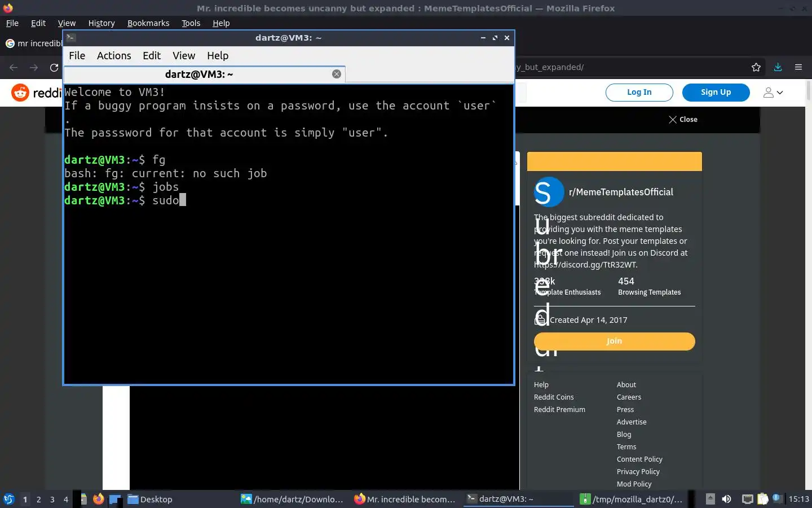Open the Mod Policy link

point(634,484)
